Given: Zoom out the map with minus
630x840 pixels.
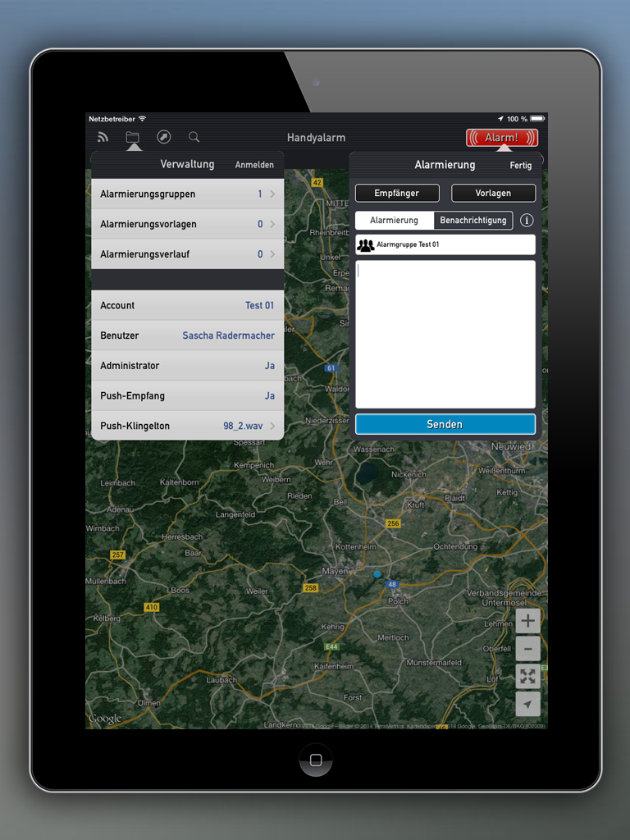Looking at the screenshot, I should [x=527, y=649].
